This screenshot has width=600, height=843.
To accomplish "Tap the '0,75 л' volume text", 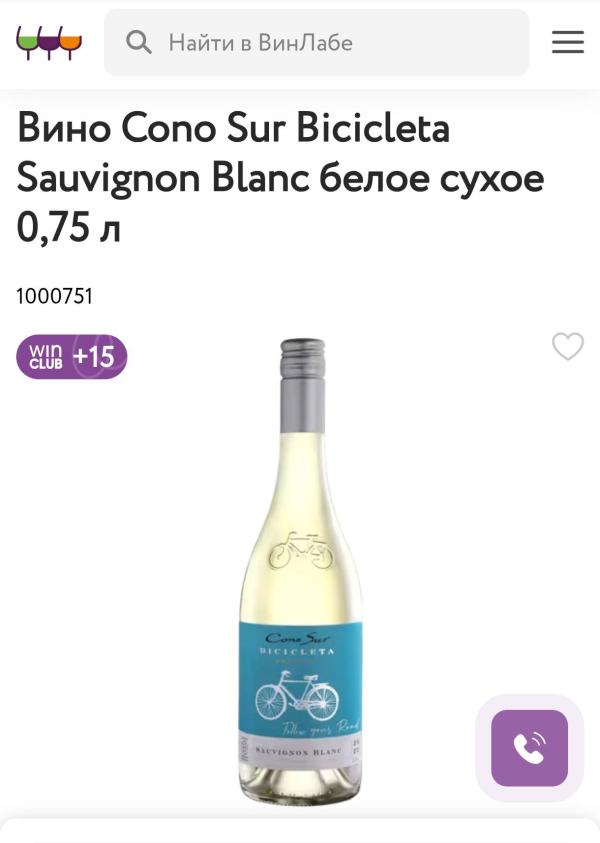I will tap(68, 226).
